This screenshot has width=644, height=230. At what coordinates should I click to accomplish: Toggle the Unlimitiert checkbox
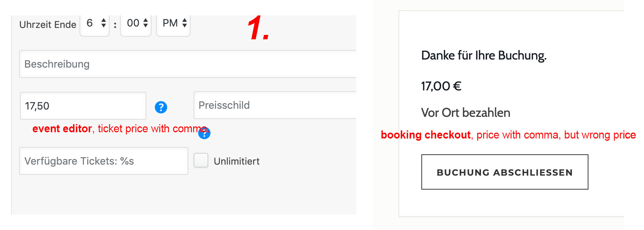[x=201, y=161]
